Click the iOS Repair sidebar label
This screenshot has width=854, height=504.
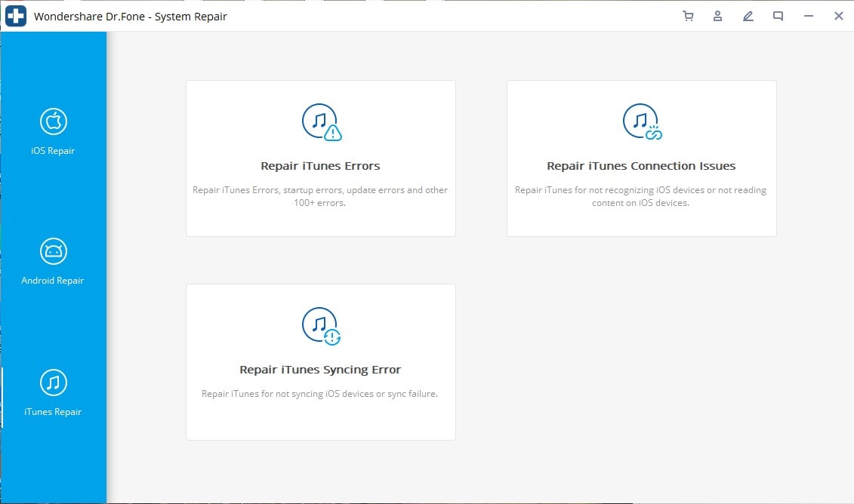point(53,151)
